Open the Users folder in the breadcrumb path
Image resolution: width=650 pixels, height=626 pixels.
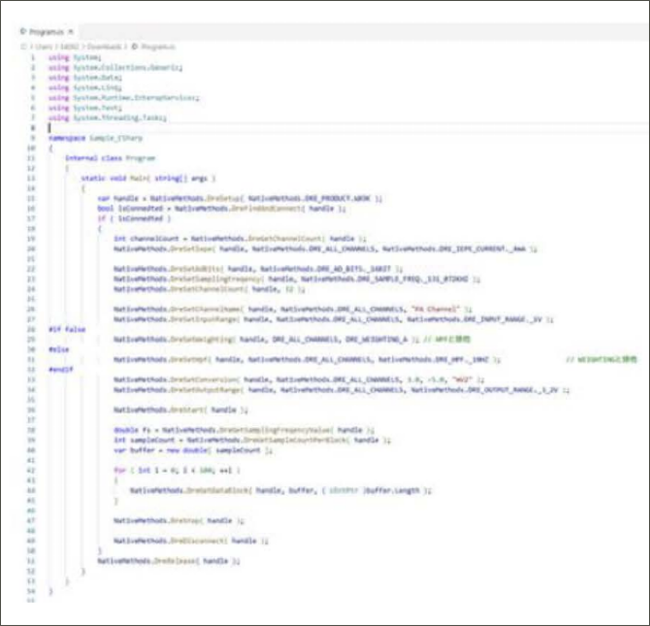[x=41, y=46]
